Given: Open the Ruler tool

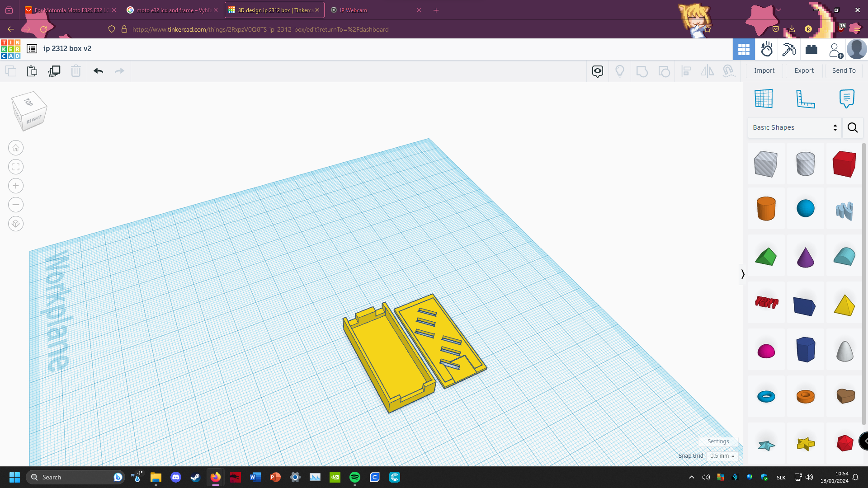Looking at the screenshot, I should click(805, 99).
